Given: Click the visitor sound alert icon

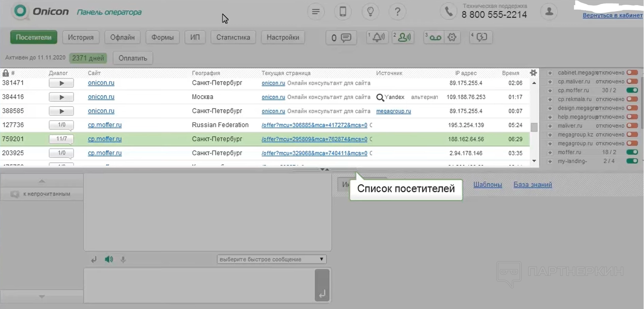Looking at the screenshot, I should click(403, 37).
